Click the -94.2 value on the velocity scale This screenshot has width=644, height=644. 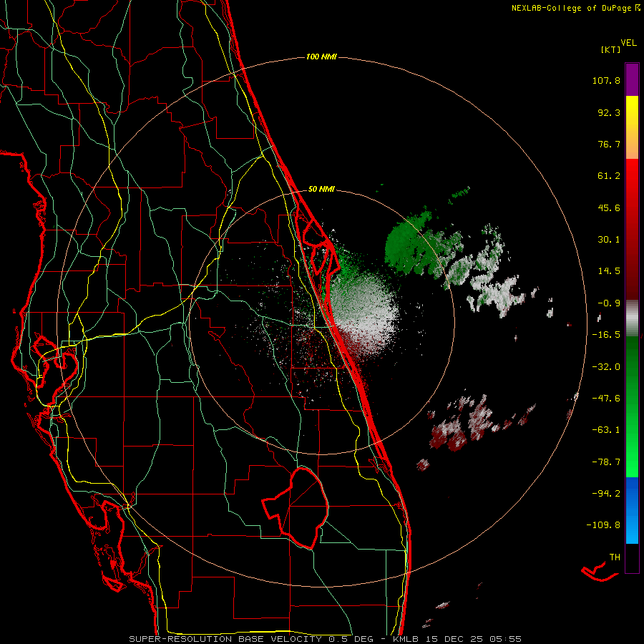pos(606,494)
